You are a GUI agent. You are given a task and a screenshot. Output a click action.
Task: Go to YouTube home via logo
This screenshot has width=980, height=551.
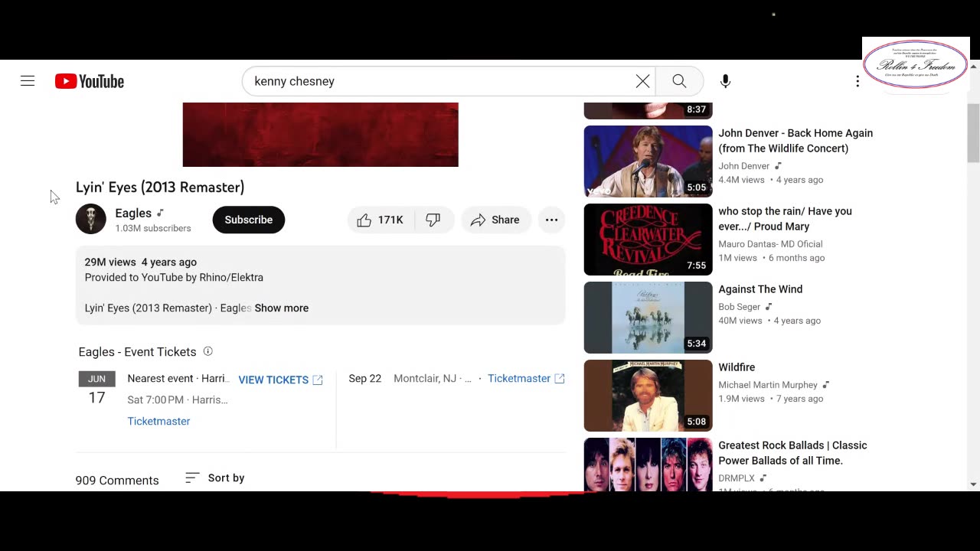90,81
